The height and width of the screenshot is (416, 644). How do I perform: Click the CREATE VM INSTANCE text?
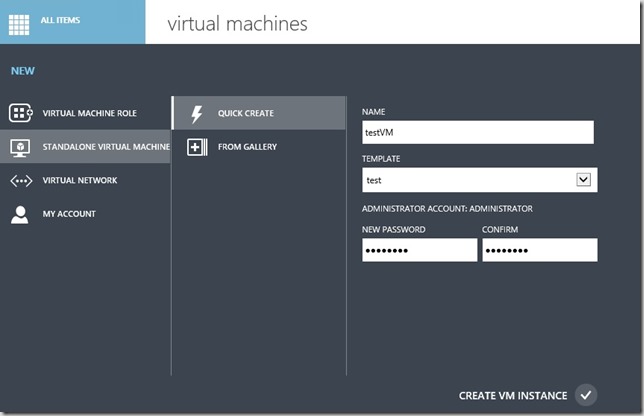click(512, 396)
